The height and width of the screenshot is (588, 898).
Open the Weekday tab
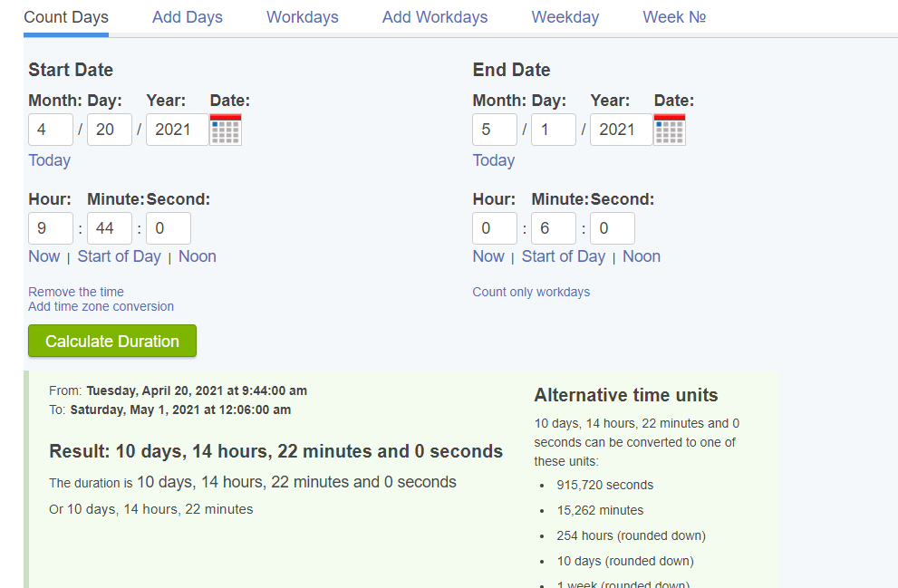[x=565, y=18]
